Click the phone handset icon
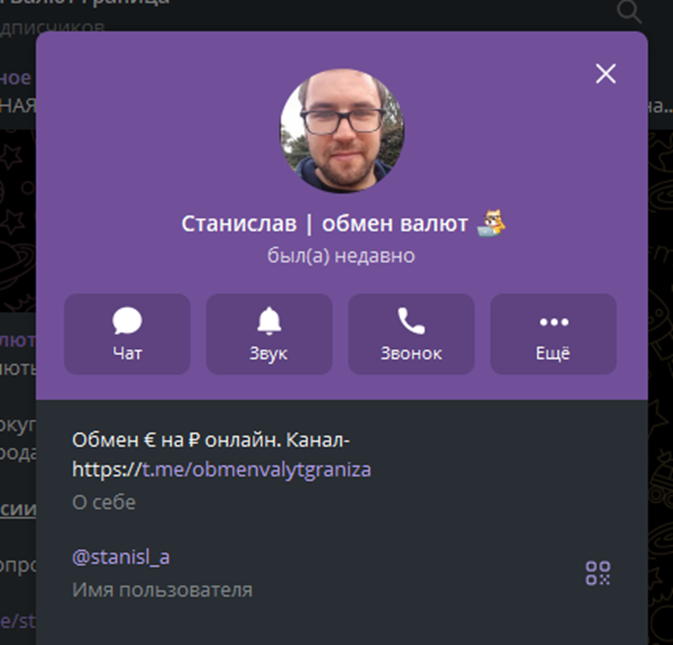673x645 pixels. coord(411,321)
